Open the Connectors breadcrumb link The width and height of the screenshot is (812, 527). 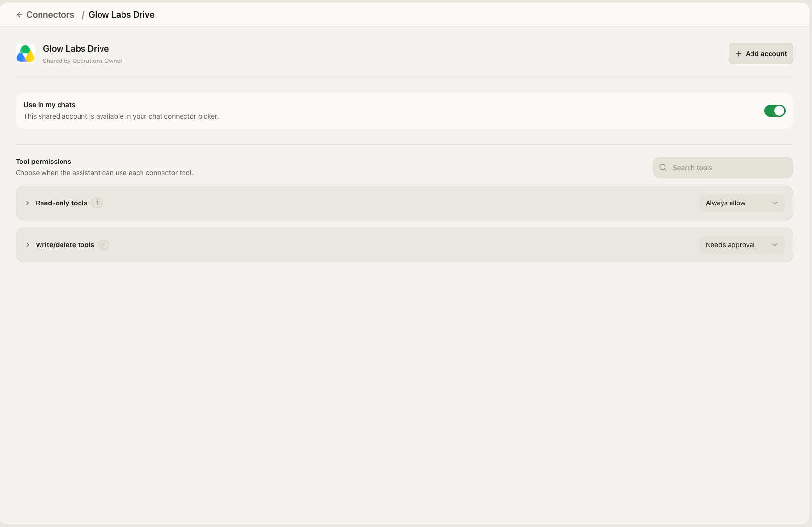[x=50, y=15]
